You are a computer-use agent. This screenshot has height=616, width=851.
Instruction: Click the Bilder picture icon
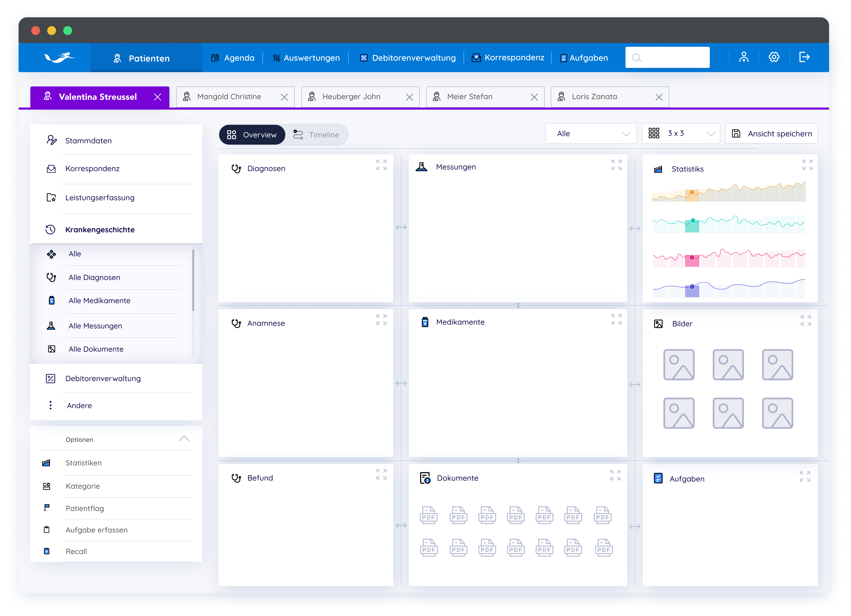click(658, 324)
